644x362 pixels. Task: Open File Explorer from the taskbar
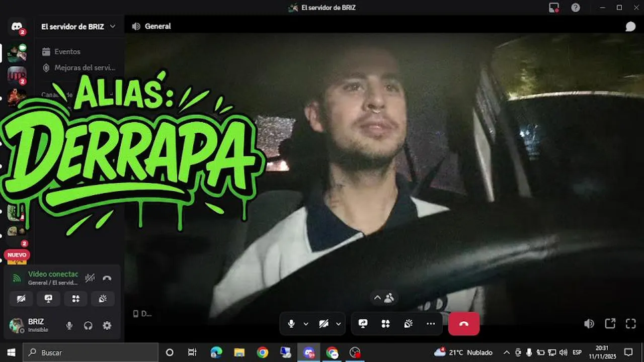(239, 352)
